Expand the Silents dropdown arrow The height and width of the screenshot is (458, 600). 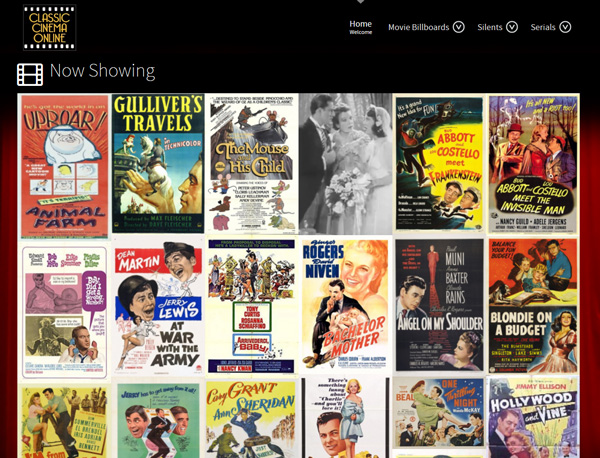(512, 27)
